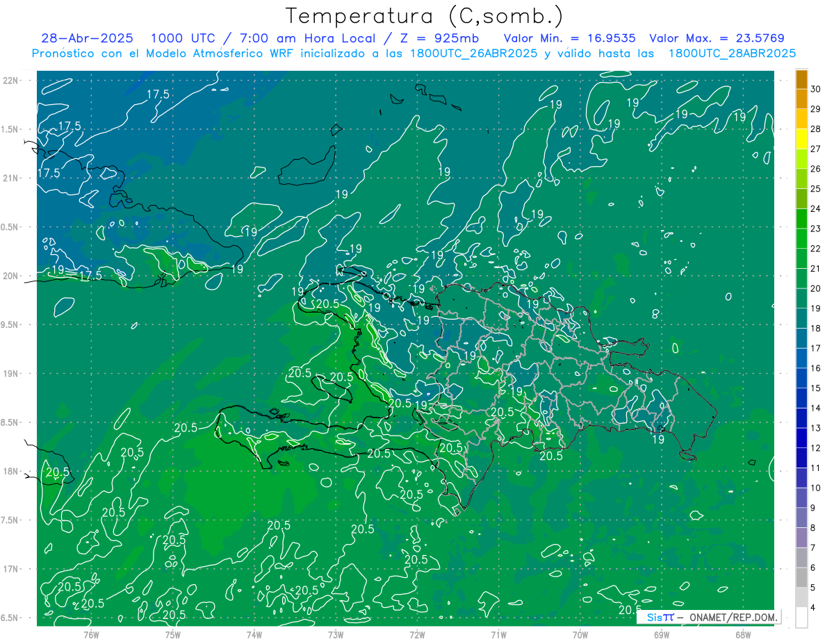
Task: Pick the dark blue colorbar swatch between 12 and 13
Action: (x=801, y=438)
